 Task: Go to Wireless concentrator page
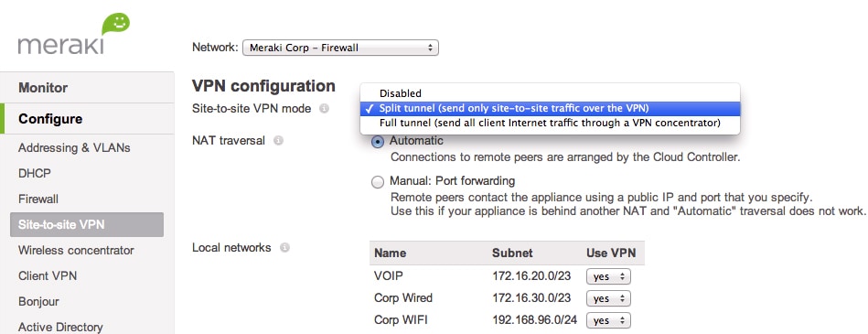coord(76,251)
